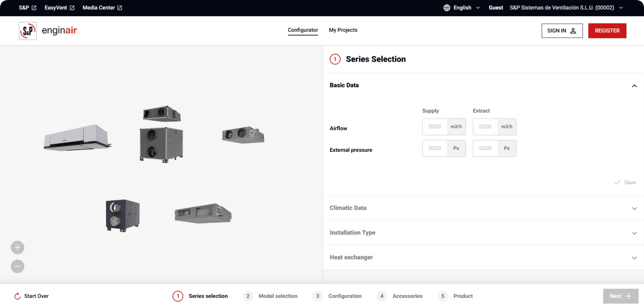The width and height of the screenshot is (644, 307).
Task: Click the REGISTER button
Action: pyautogui.click(x=607, y=31)
